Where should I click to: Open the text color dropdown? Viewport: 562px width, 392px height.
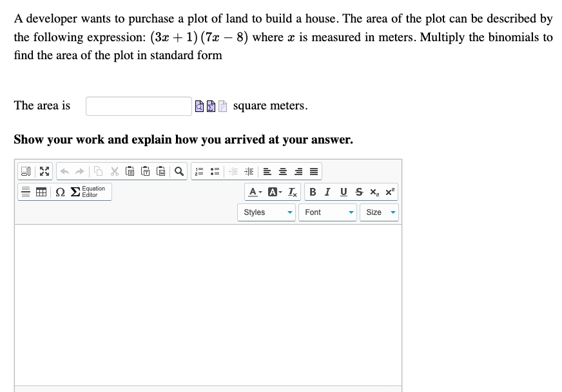pos(255,192)
